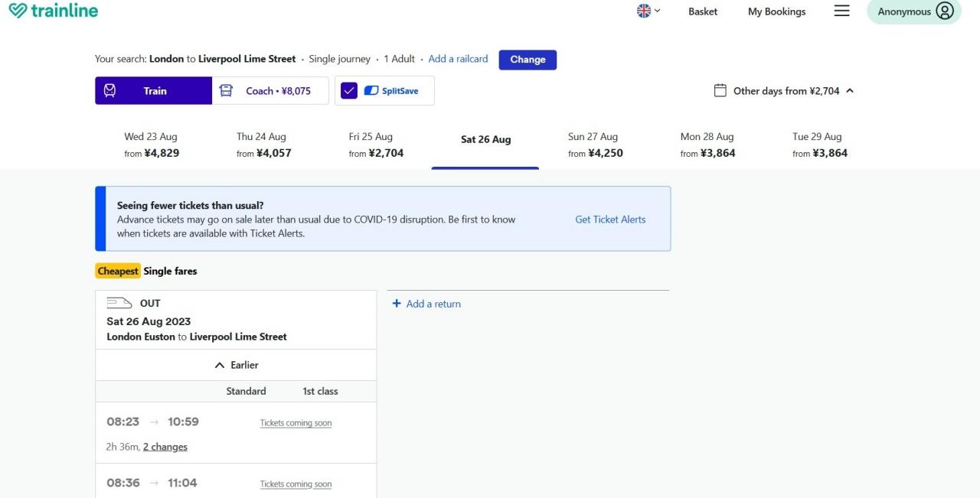Click the 08:36 departure time
This screenshot has width=980, height=498.
click(x=123, y=483)
